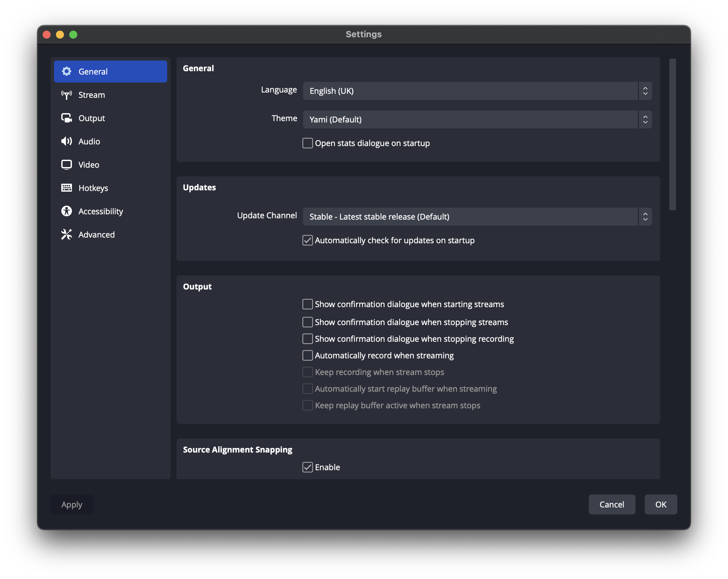Image resolution: width=728 pixels, height=579 pixels.
Task: Click the keyboard Hotkeys icon
Action: pyautogui.click(x=67, y=188)
